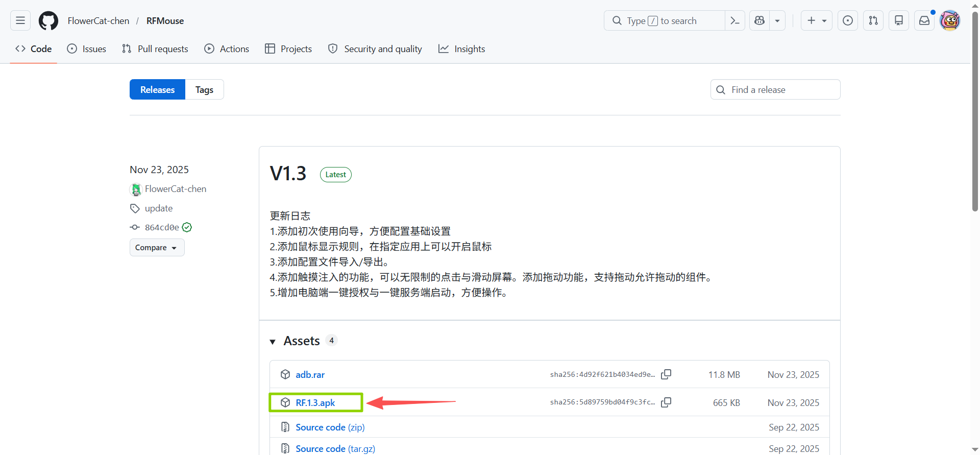Select the Releases button
980x455 pixels.
pyautogui.click(x=157, y=89)
